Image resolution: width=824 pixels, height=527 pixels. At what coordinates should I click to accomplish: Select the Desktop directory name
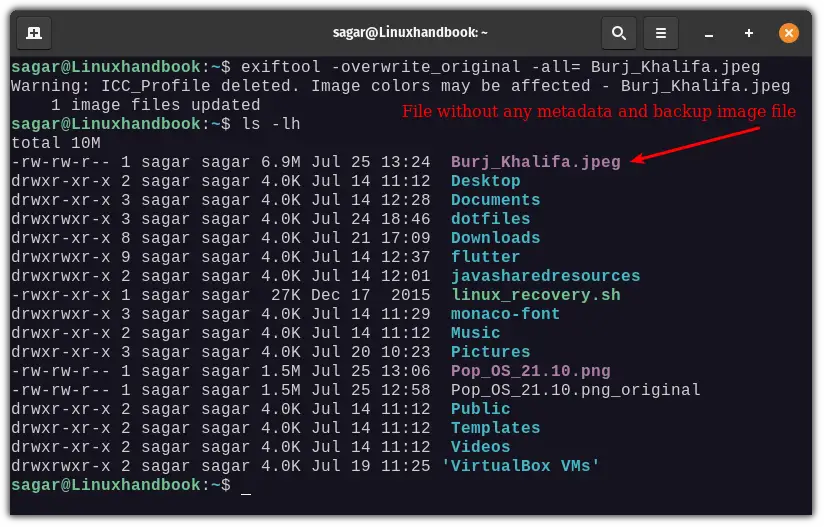click(485, 181)
